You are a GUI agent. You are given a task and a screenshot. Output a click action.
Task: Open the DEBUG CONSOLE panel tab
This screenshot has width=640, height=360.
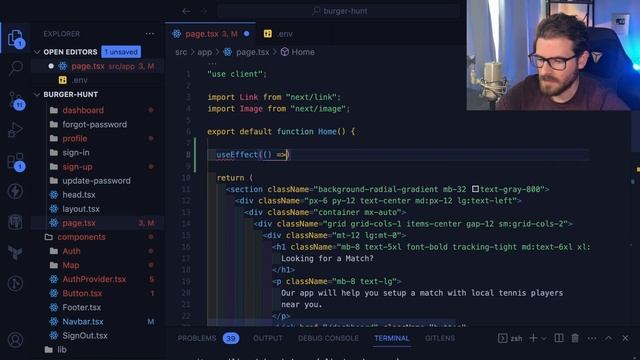(328, 338)
